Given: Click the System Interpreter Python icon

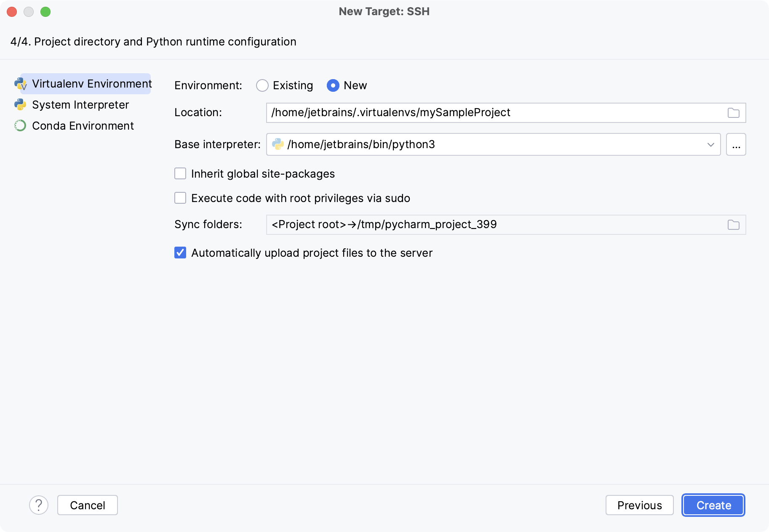Looking at the screenshot, I should 21,104.
